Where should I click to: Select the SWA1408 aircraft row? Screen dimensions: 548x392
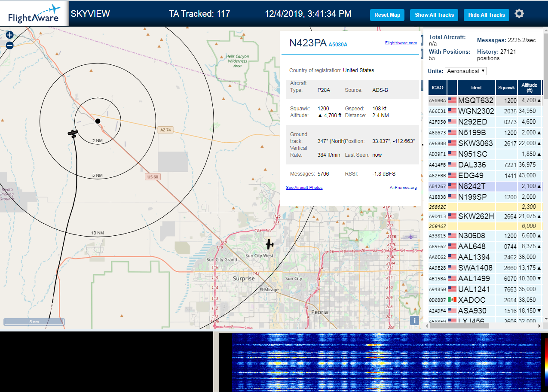click(x=485, y=267)
